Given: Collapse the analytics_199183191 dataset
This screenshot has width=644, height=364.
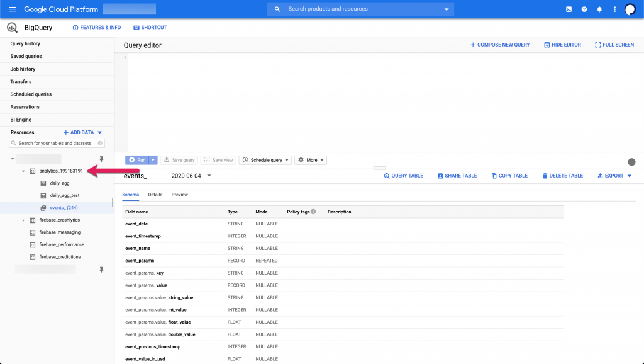Looking at the screenshot, I should pyautogui.click(x=23, y=171).
